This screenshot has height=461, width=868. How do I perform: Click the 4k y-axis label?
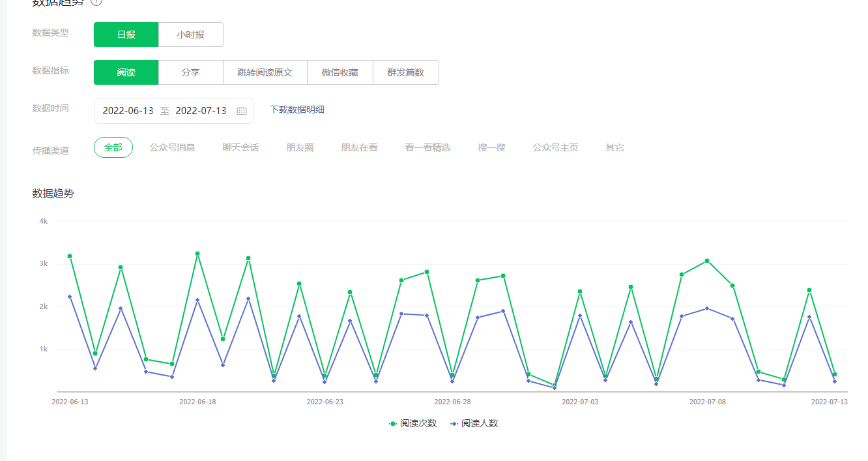[44, 221]
